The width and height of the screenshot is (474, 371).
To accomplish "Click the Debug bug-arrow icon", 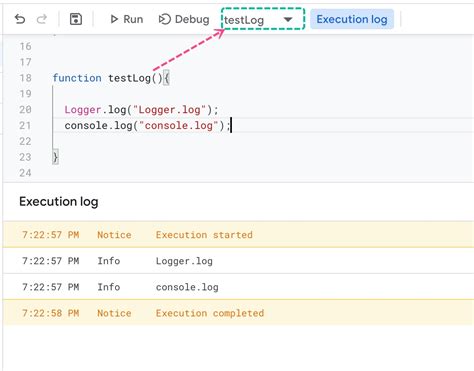I will click(165, 19).
